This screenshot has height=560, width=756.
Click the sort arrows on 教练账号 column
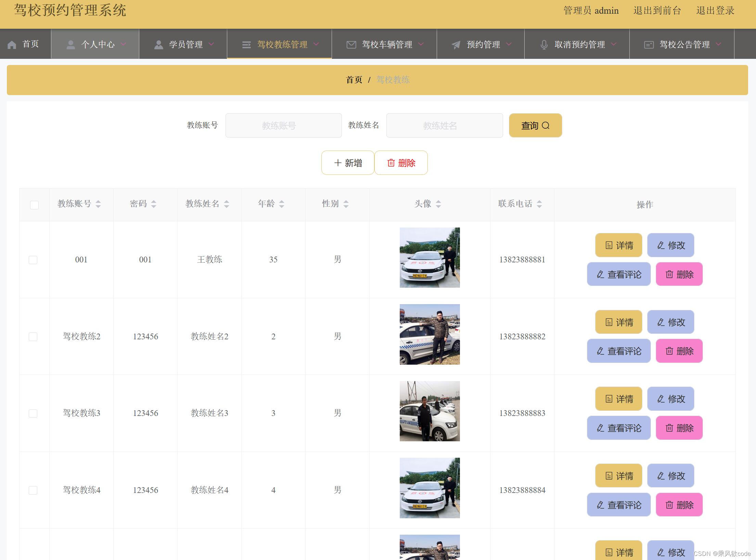point(98,204)
